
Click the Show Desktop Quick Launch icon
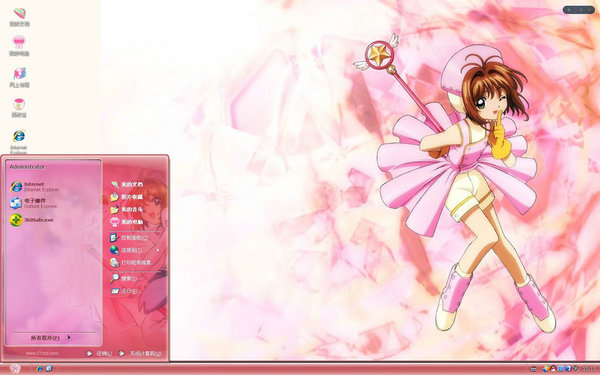pos(49,368)
